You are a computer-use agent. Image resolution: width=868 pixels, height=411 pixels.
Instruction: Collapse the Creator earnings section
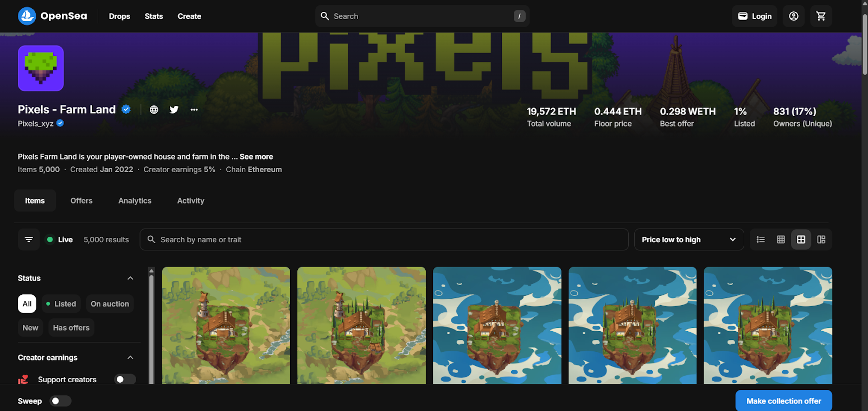pos(130,357)
